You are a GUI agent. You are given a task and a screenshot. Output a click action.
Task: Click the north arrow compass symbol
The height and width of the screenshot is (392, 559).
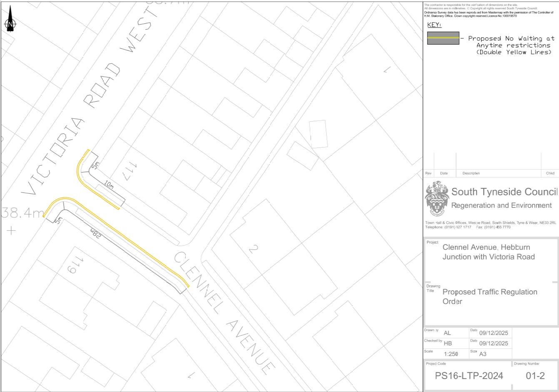[10, 22]
